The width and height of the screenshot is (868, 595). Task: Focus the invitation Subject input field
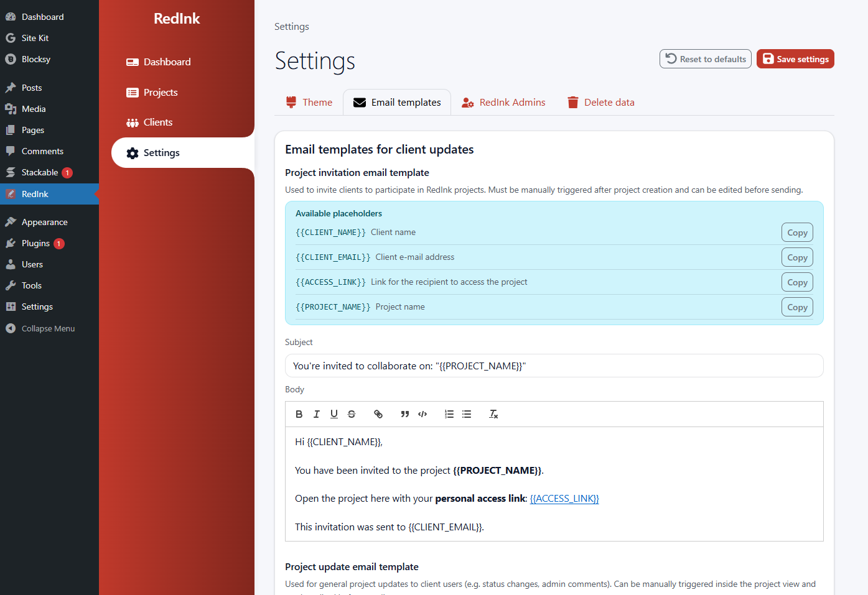pos(554,366)
